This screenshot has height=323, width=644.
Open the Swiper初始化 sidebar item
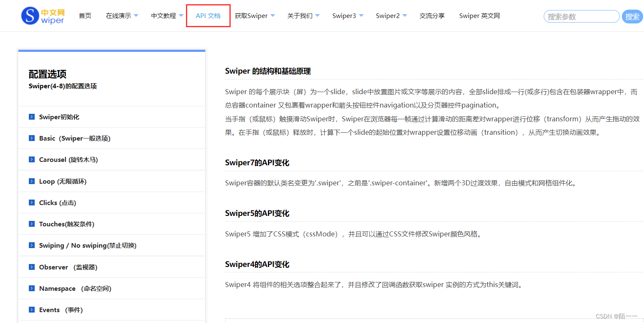(112, 117)
